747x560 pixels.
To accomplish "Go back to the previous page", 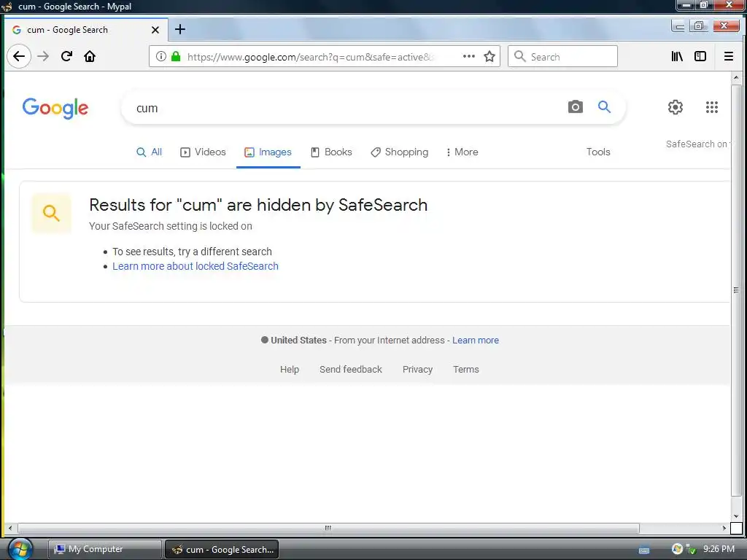I will pyautogui.click(x=19, y=56).
